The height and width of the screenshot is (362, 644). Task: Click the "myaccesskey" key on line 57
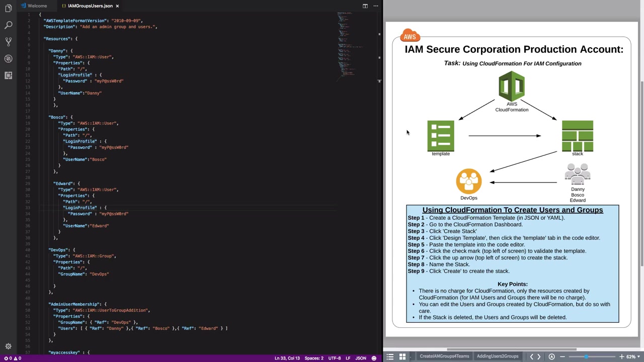coord(64,352)
